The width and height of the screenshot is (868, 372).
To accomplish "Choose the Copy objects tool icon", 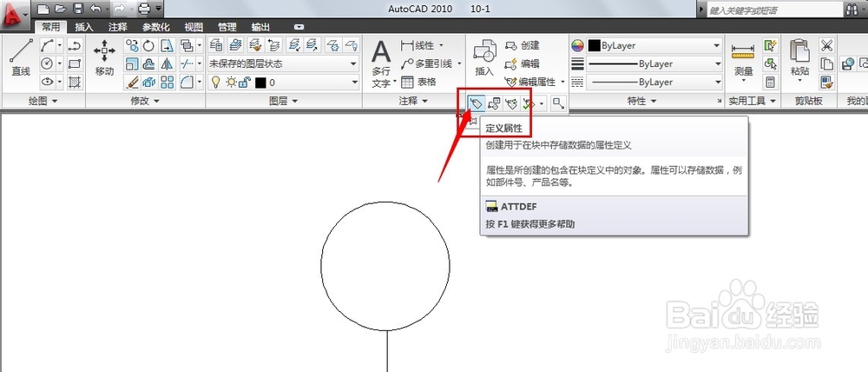I will (x=132, y=45).
